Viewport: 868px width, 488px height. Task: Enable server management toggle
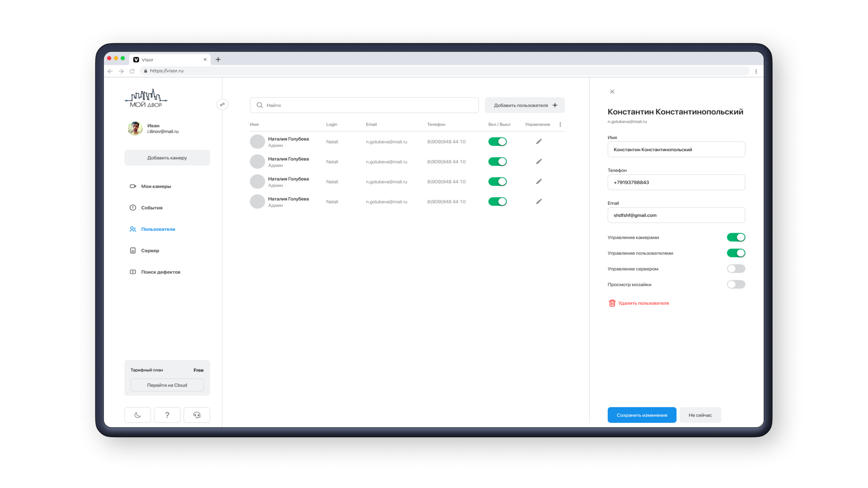(x=736, y=269)
